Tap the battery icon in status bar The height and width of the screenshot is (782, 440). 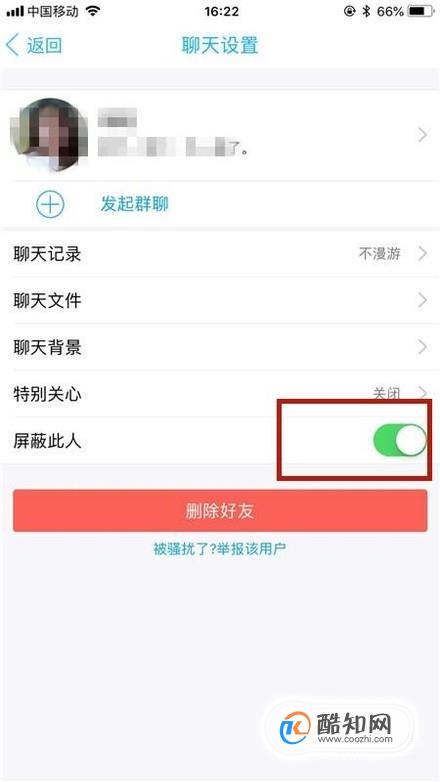pyautogui.click(x=420, y=11)
